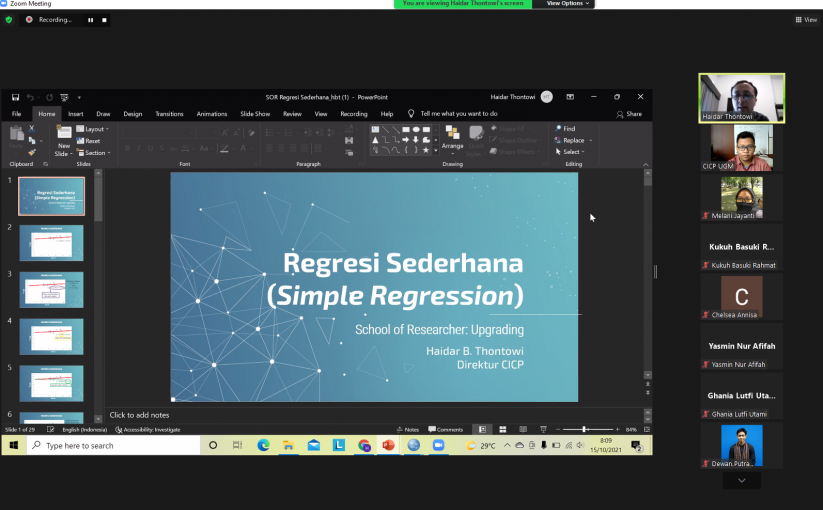823x510 pixels.
Task: Expand the Replace dropdown arrow
Action: [591, 141]
